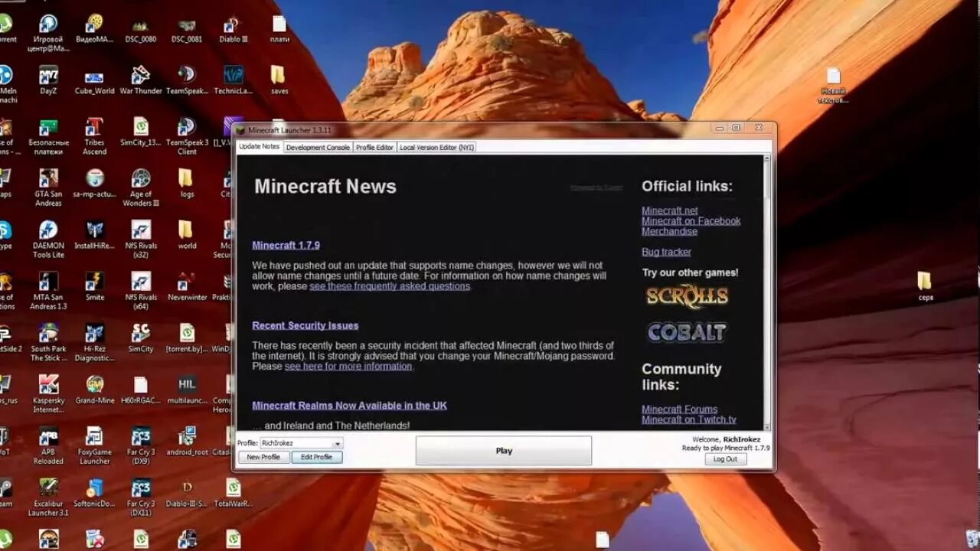The image size is (980, 551).
Task: Open the Minecraft on Twitch.tv link
Action: [689, 419]
